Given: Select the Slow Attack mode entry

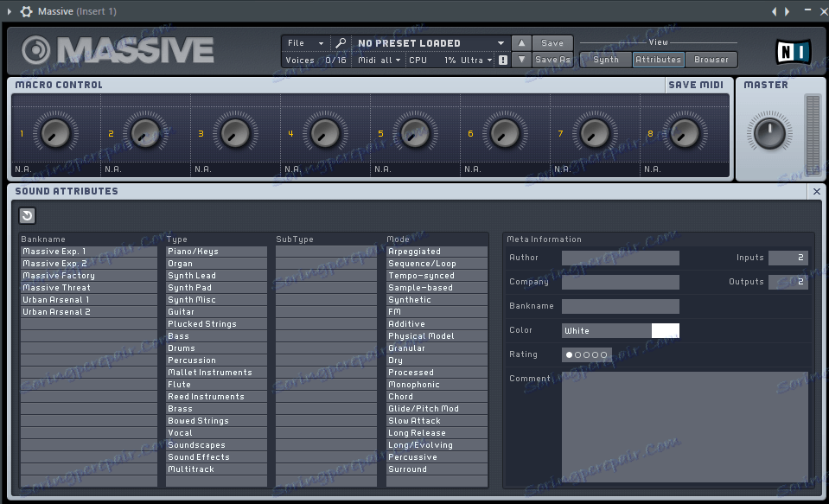Looking at the screenshot, I should tap(437, 421).
